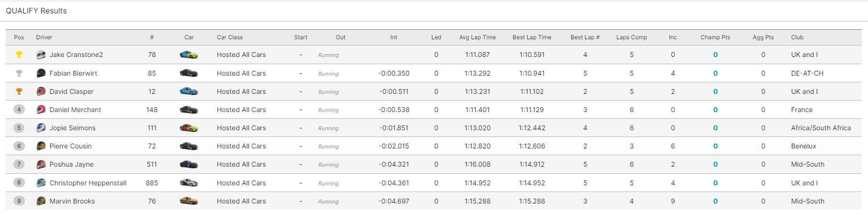Click the Club column header
The image size is (868, 215).
click(x=797, y=37)
